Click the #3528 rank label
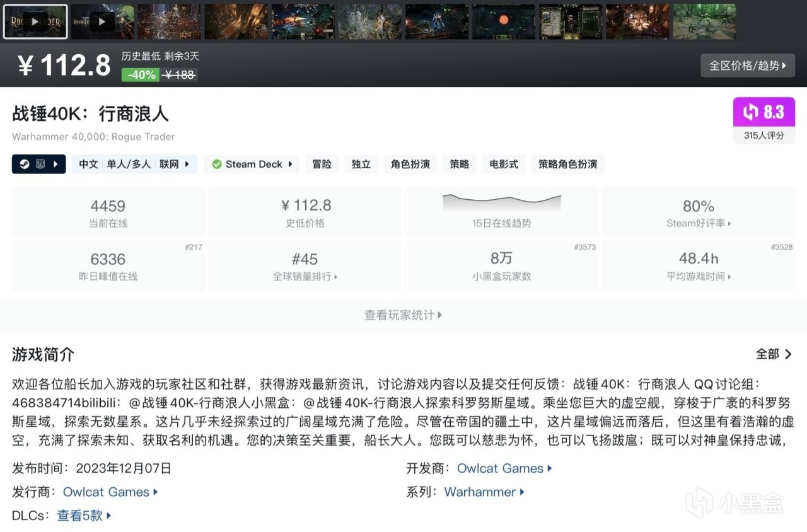807x532 pixels. click(782, 247)
